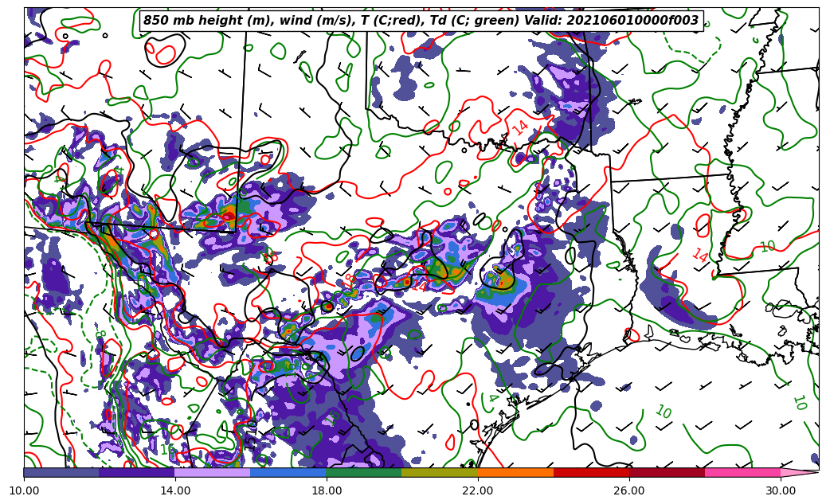Click the dark purple 12–14 colorbar segment

tap(137, 472)
